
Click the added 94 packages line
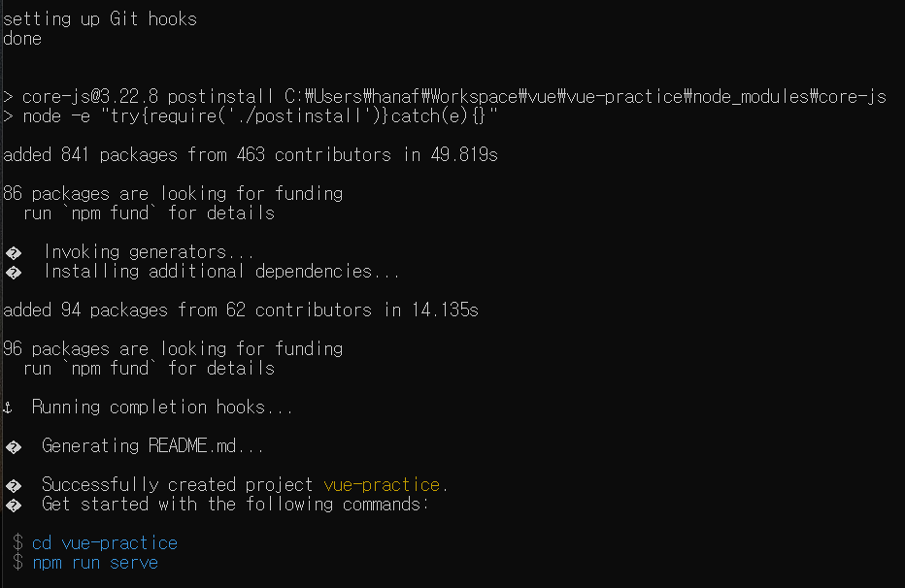pyautogui.click(x=241, y=310)
